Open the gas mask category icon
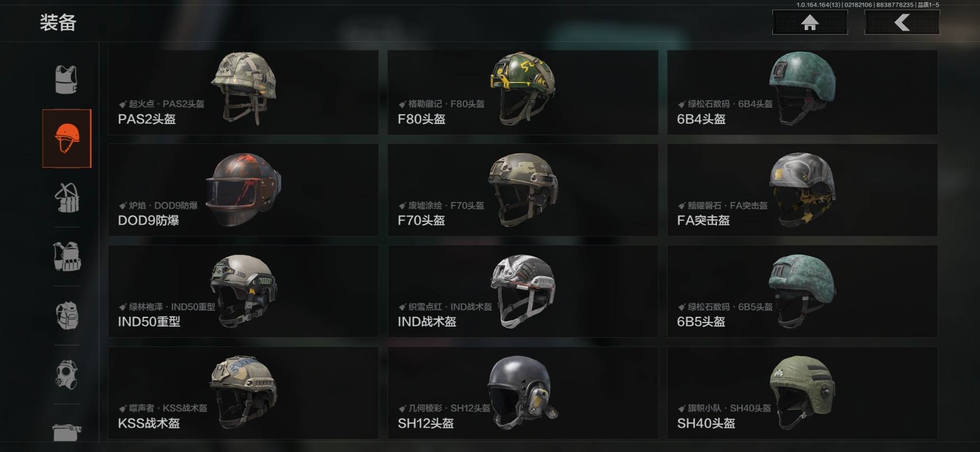This screenshot has height=452, width=980. click(67, 374)
